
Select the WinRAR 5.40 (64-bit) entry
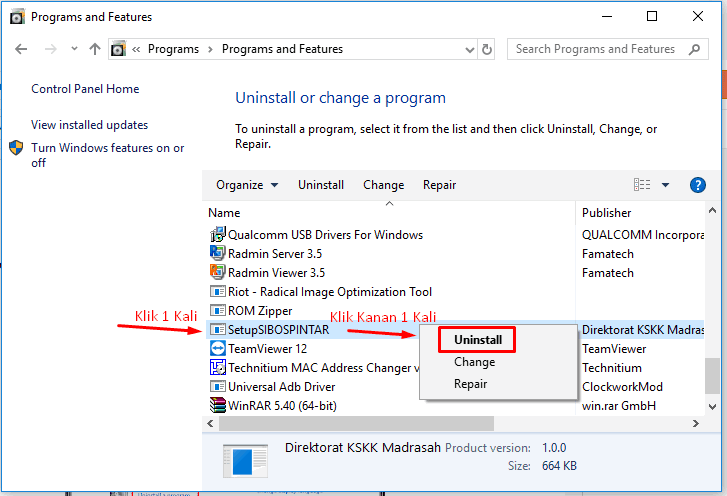(282, 406)
